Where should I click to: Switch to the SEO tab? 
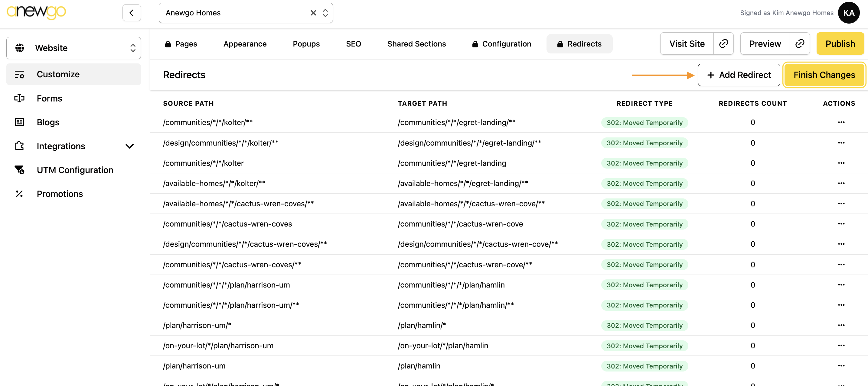pos(353,44)
